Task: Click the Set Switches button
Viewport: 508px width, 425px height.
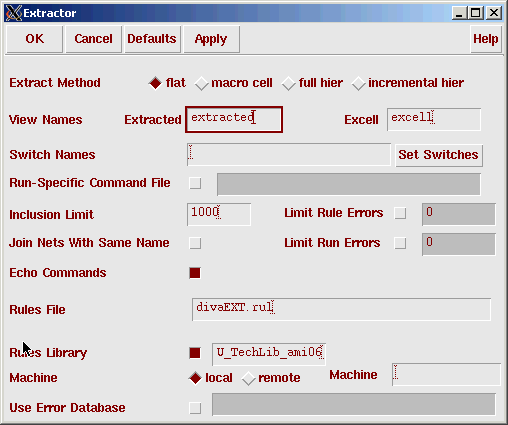Action: [x=439, y=155]
